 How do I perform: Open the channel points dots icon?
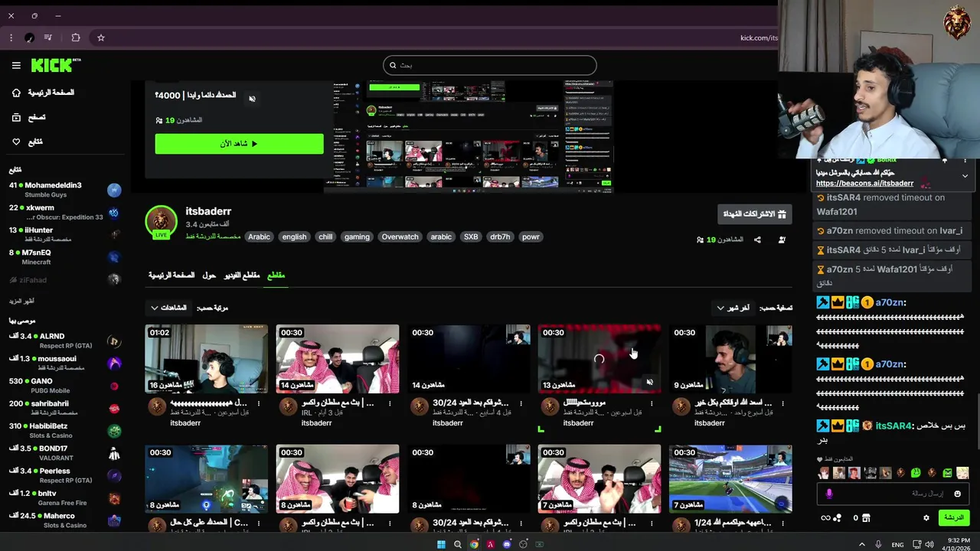click(837, 518)
